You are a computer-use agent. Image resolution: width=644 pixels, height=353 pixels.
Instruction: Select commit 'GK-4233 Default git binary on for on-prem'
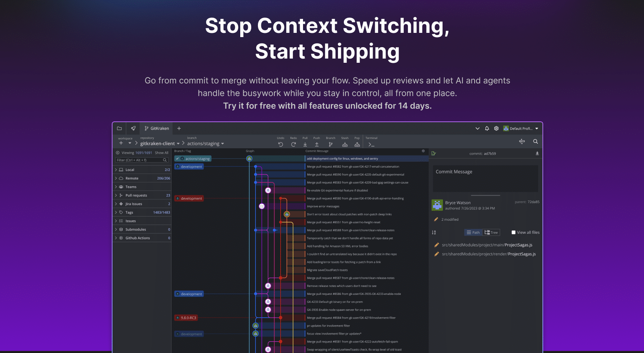tap(335, 302)
